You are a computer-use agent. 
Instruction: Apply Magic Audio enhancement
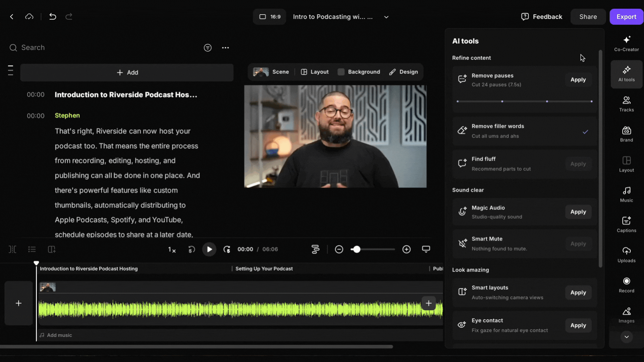click(x=578, y=212)
